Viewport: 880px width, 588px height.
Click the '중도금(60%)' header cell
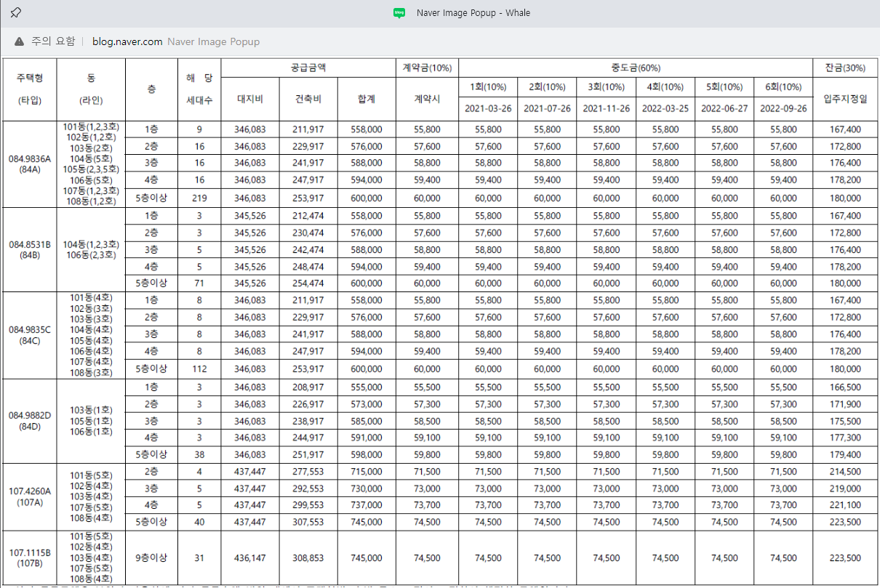click(636, 68)
